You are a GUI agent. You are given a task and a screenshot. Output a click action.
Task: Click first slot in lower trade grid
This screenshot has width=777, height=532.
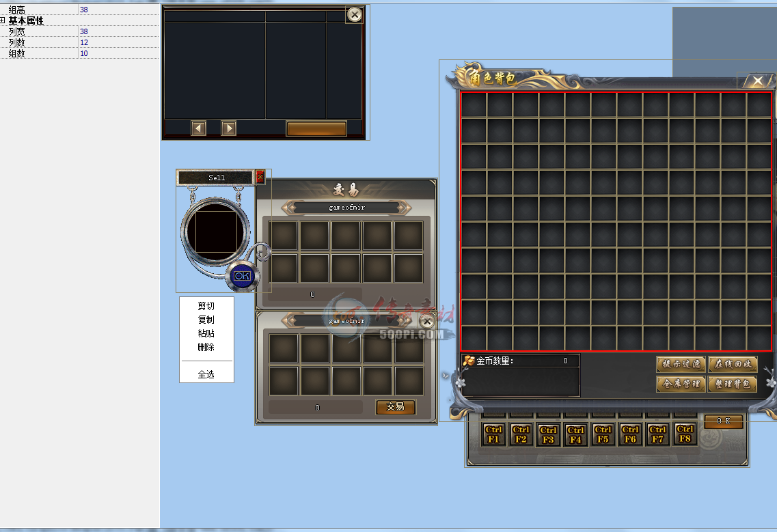tap(284, 348)
